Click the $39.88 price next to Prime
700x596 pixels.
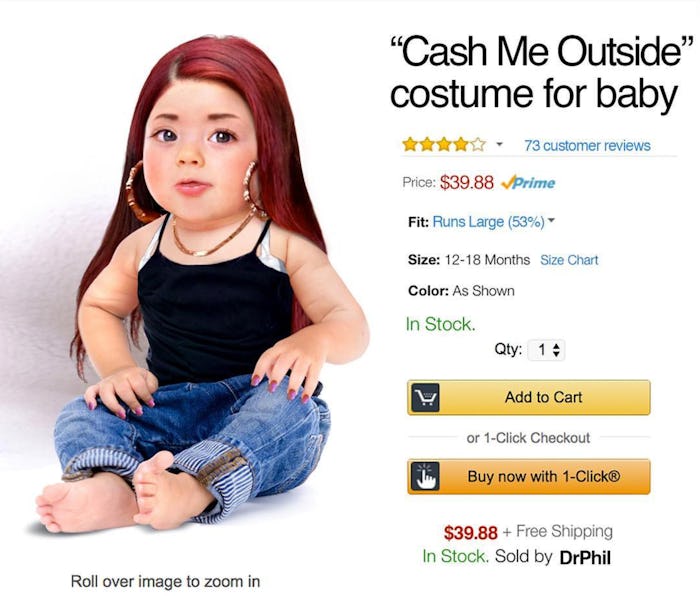click(x=467, y=183)
